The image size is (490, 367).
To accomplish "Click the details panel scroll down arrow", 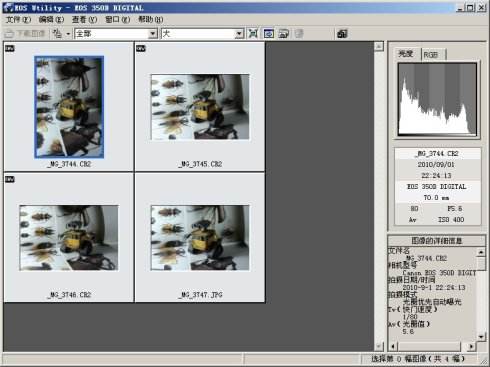I will point(481,336).
